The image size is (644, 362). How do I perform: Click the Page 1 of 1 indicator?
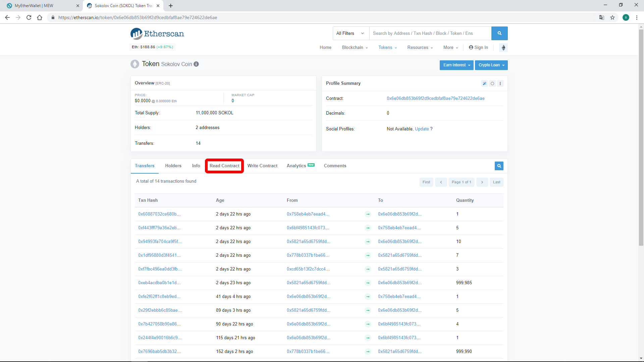tap(462, 182)
